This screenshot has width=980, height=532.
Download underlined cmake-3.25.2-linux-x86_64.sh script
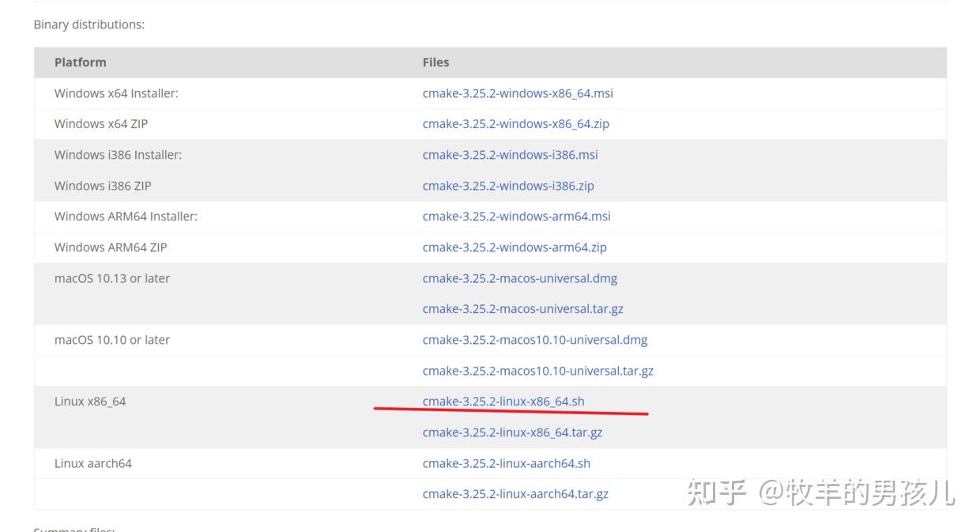pos(503,402)
